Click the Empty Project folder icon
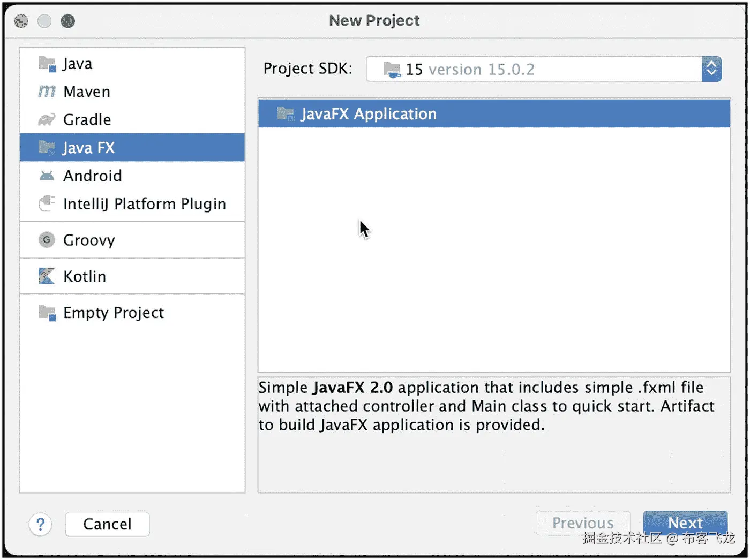750x560 pixels. [47, 313]
